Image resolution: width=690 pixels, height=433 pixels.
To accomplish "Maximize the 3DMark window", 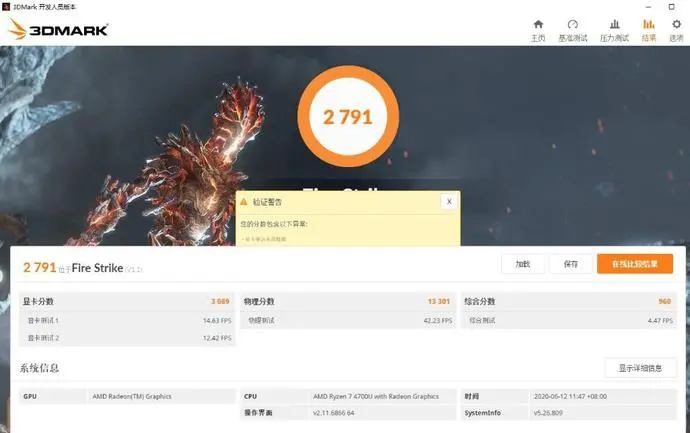I will (x=672, y=7).
